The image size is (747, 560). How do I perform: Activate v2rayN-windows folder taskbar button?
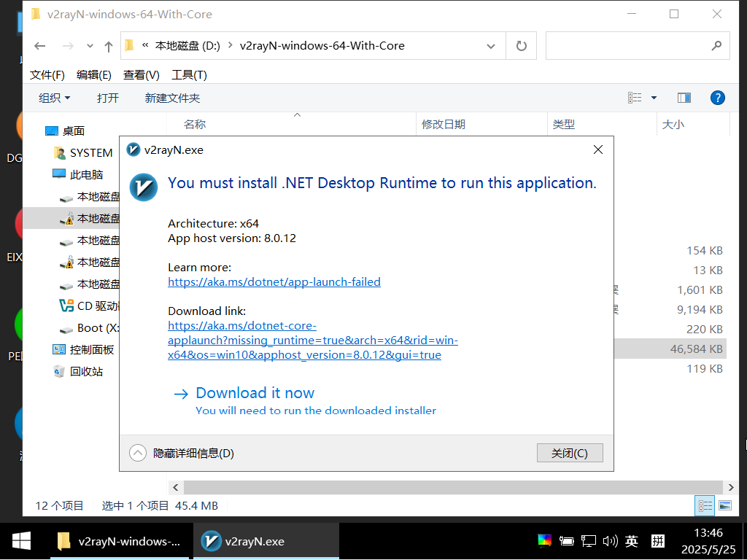(119, 542)
